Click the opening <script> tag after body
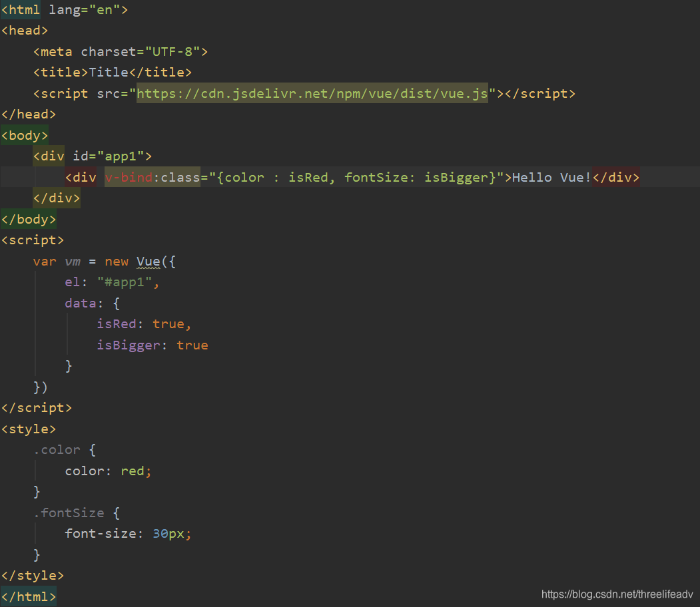The width and height of the screenshot is (700, 607). (33, 240)
